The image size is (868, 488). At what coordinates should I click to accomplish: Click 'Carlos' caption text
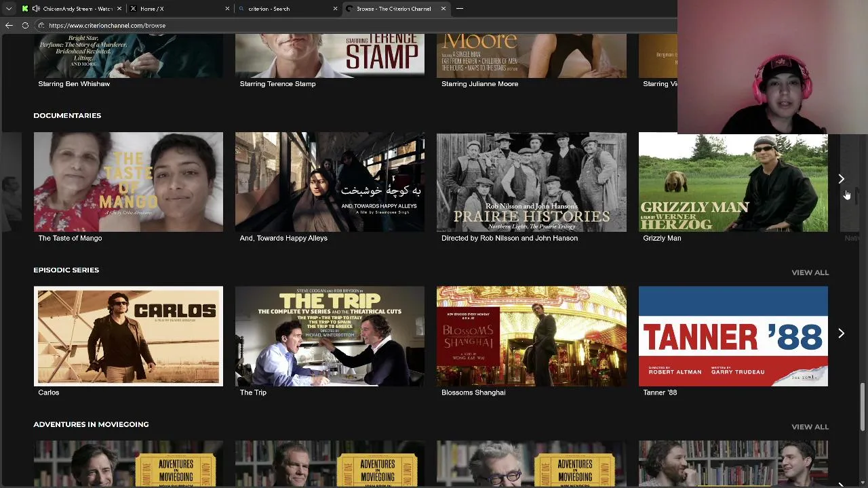[x=49, y=392]
